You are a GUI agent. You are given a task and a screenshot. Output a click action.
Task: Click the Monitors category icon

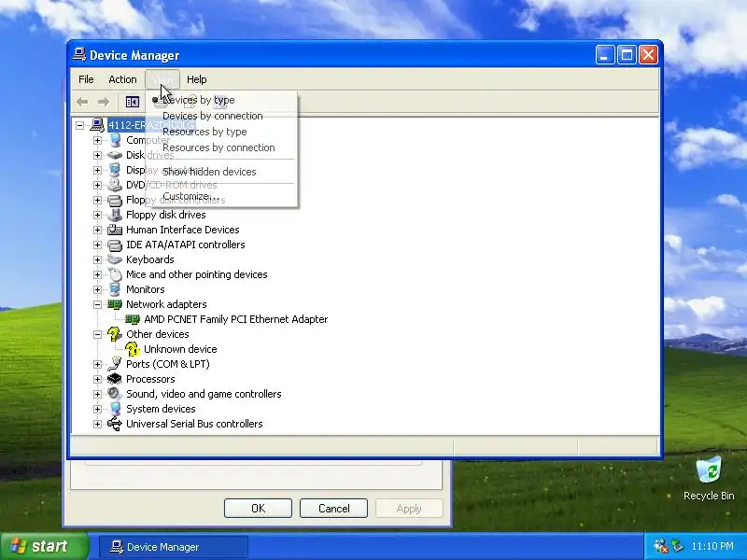[115, 289]
